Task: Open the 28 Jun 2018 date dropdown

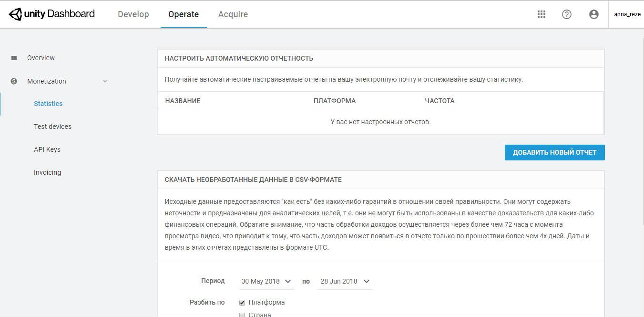Action: (x=345, y=281)
